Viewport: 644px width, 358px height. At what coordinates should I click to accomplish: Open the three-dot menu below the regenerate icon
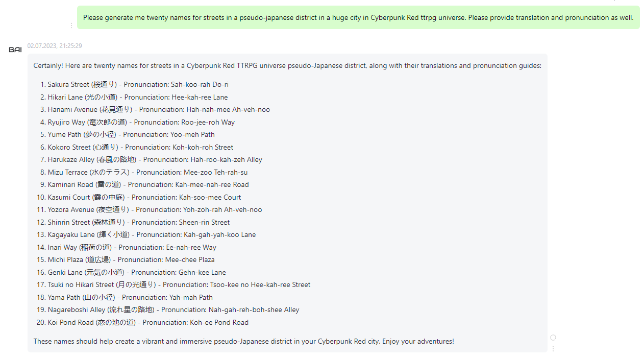pos(553,349)
